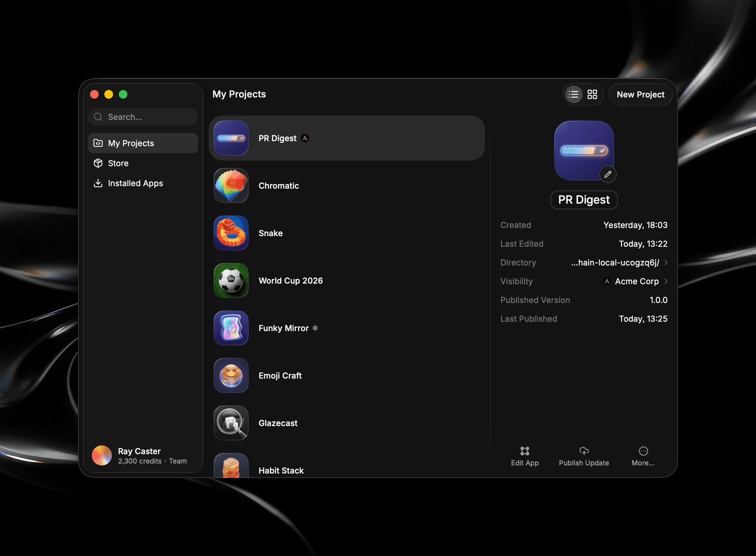Click the gray status dot beside Funky Mirror
This screenshot has width=756, height=556.
[315, 328]
